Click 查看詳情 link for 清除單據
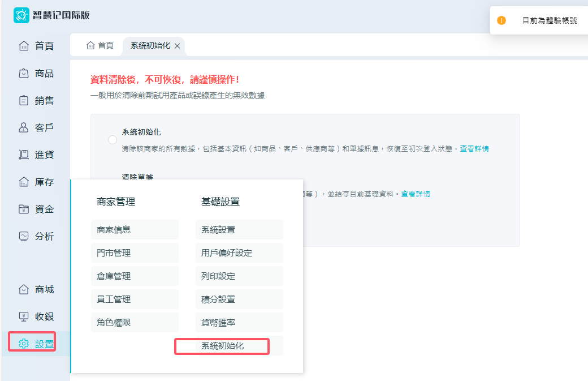This screenshot has height=381, width=588. (415, 194)
